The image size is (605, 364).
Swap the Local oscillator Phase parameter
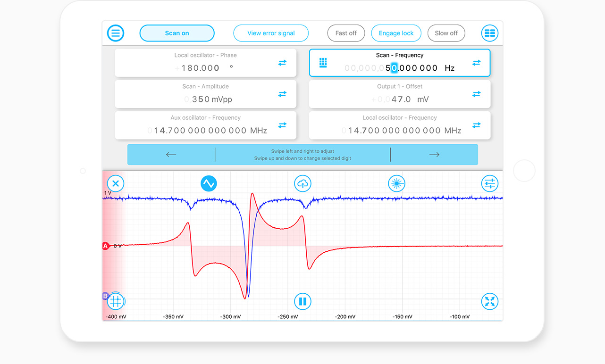click(x=282, y=63)
